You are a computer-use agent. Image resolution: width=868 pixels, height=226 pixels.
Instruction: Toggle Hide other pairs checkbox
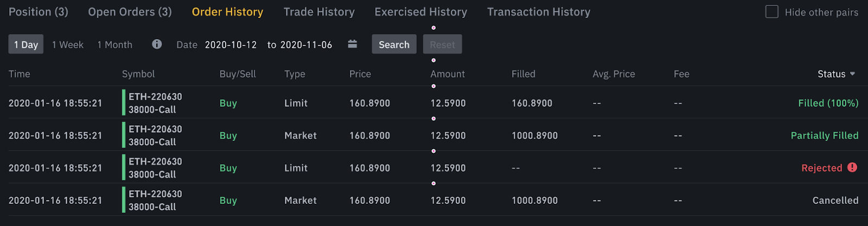point(771,12)
